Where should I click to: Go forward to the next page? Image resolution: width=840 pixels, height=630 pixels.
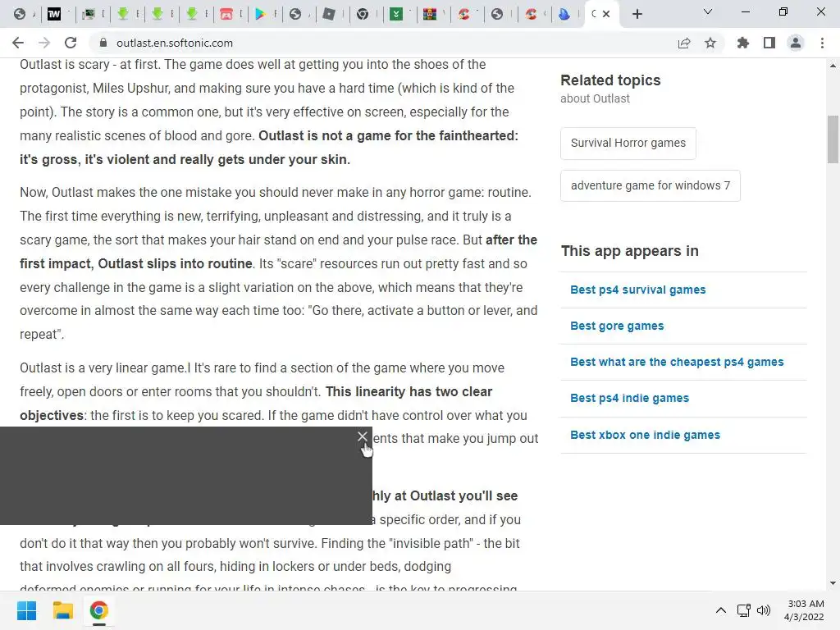(44, 43)
